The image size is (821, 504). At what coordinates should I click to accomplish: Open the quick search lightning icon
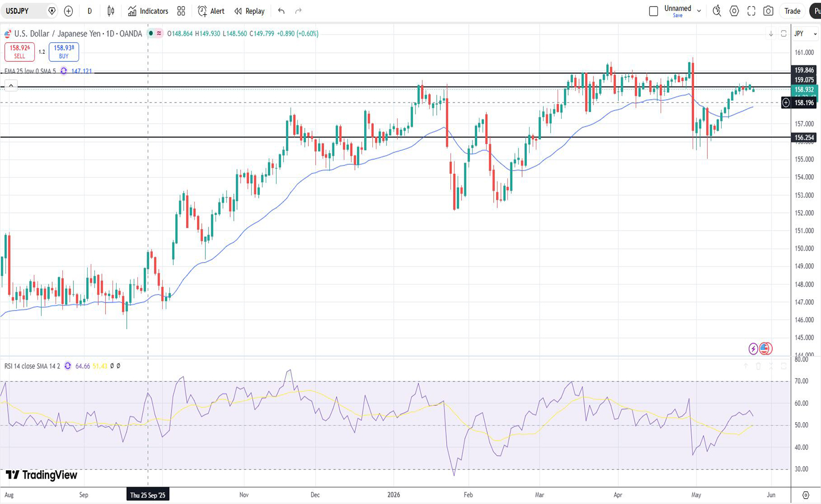click(716, 11)
